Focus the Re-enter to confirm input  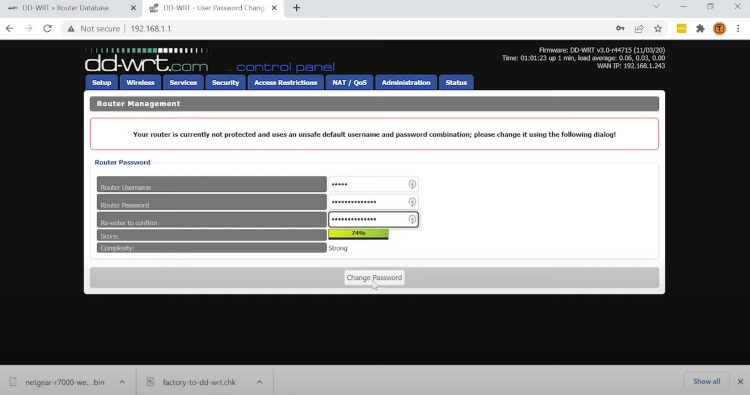(x=373, y=219)
